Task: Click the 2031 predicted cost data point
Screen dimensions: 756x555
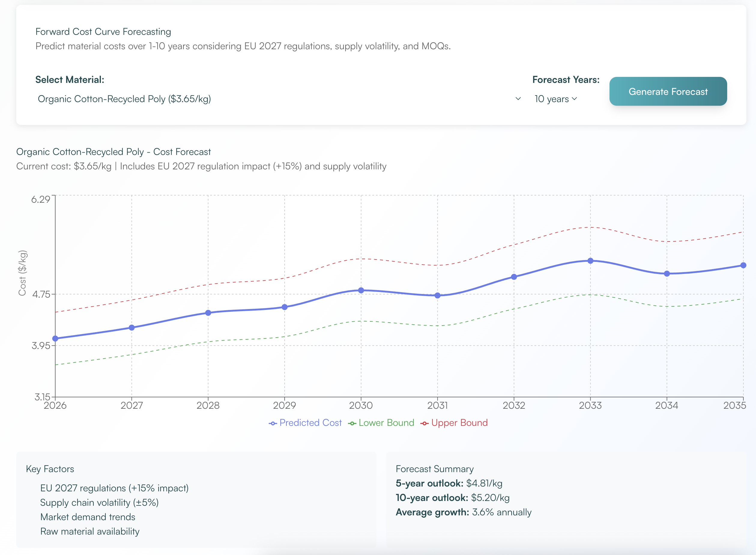Action: point(438,296)
